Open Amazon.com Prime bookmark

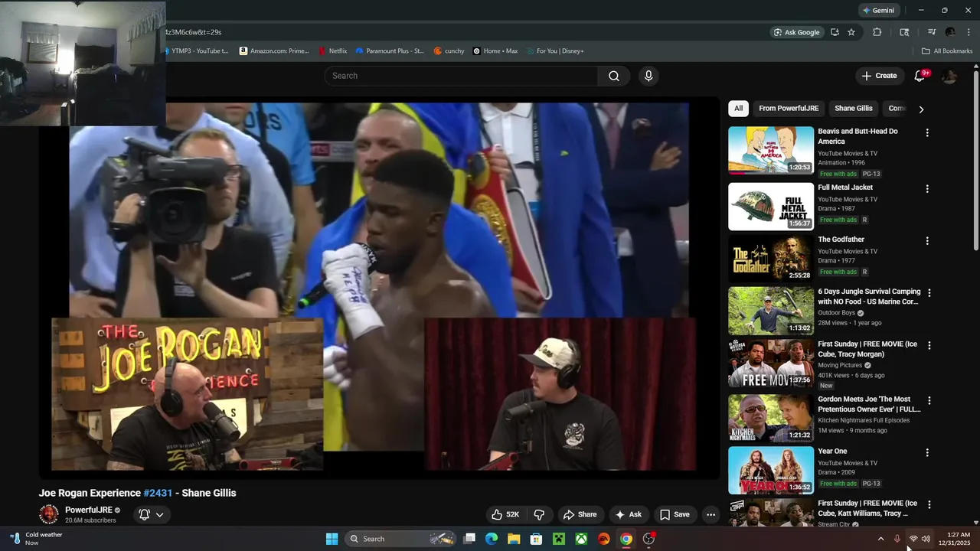[x=274, y=51]
